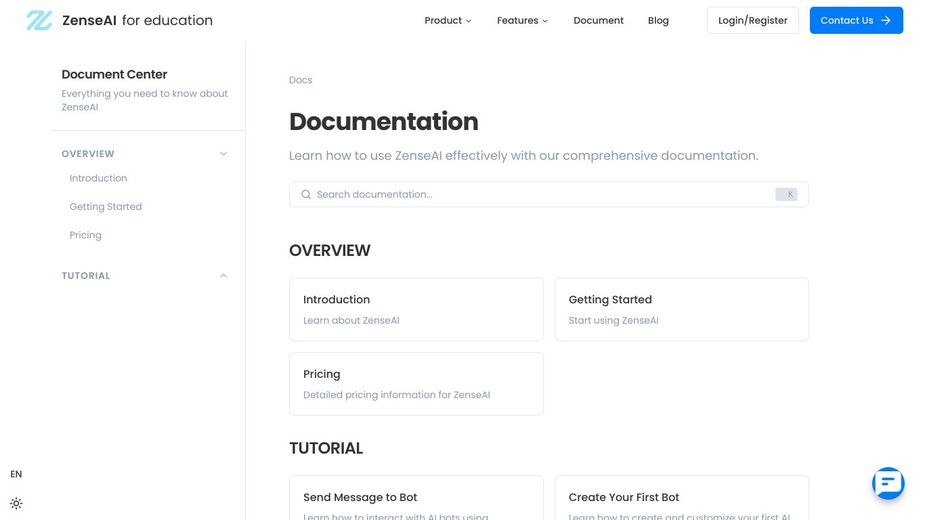The width and height of the screenshot is (925, 520).
Task: Select Introduction in the sidebar
Action: click(98, 178)
